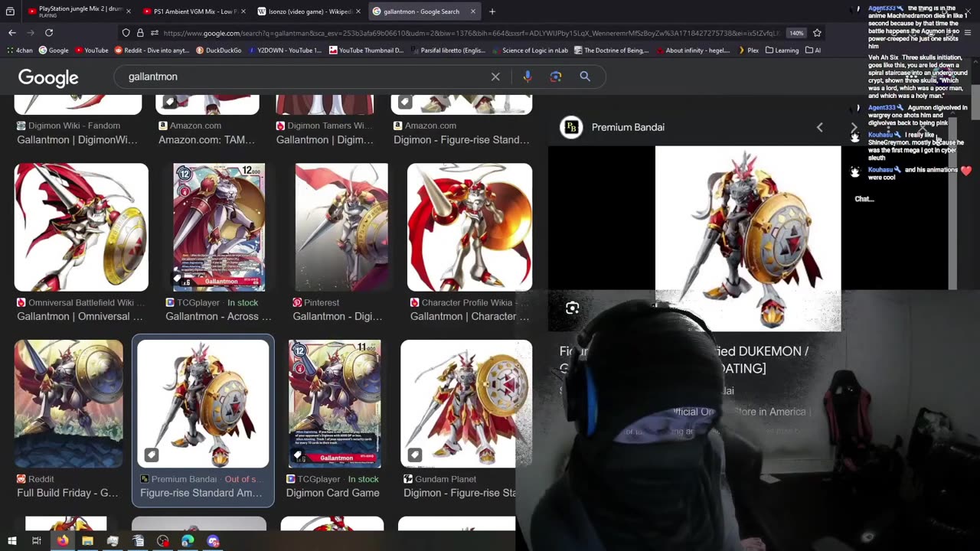Screen dimensions: 980x551
Task: Open Reddit Full Build Friday image
Action: pos(68,403)
